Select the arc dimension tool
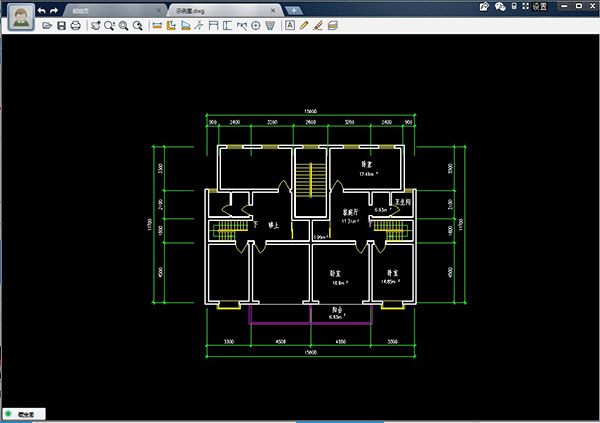The image size is (600, 423). [x=241, y=26]
